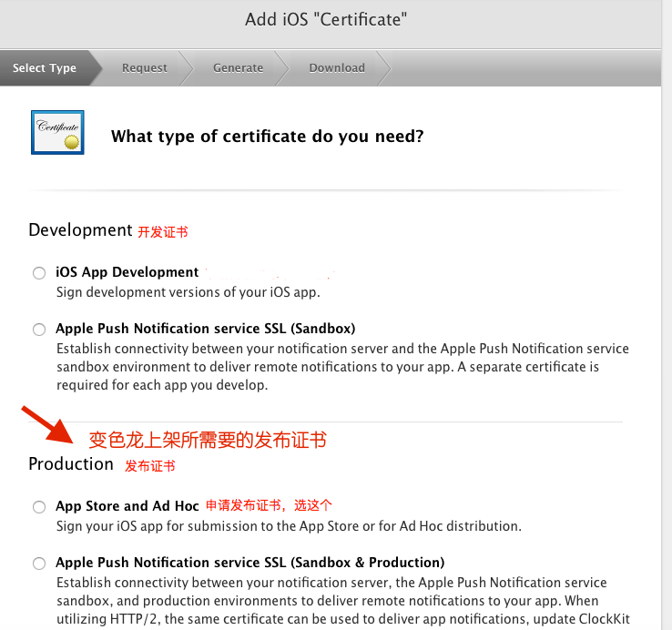
Task: Pick Apple Push Notification SSL (Sandbox & Production) option
Action: point(39,564)
